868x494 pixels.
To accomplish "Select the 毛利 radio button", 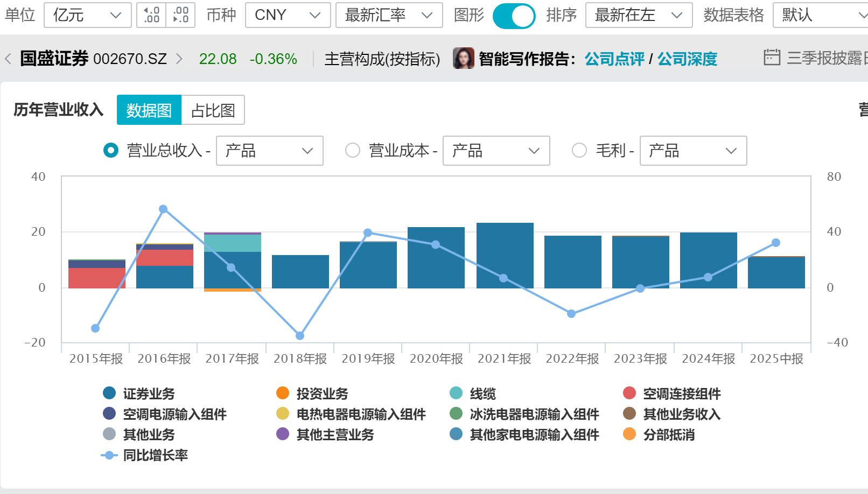I will 579,151.
